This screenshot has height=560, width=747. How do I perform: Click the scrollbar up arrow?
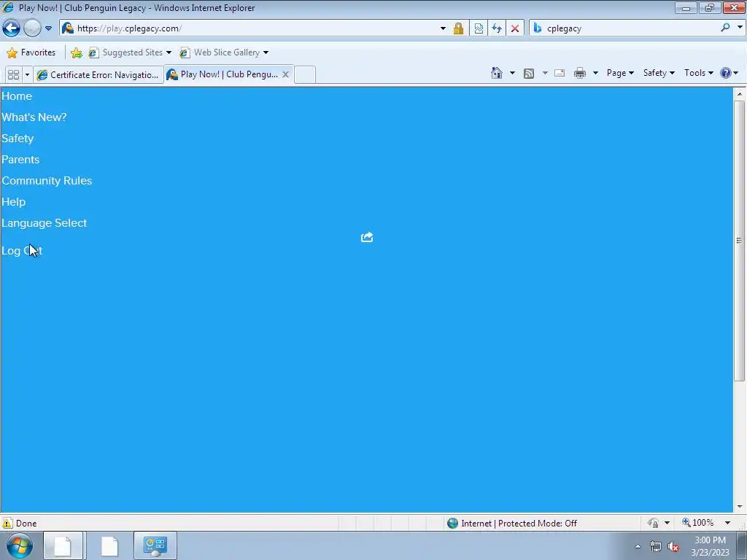740,94
